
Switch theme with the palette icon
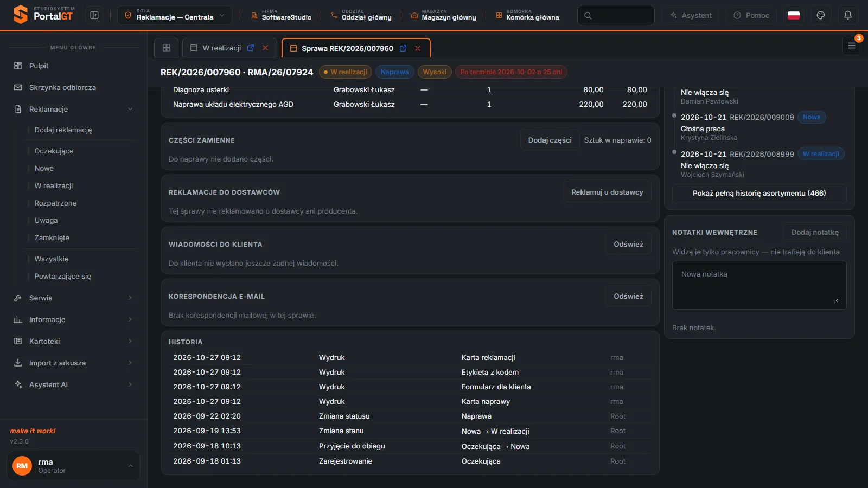click(x=821, y=15)
